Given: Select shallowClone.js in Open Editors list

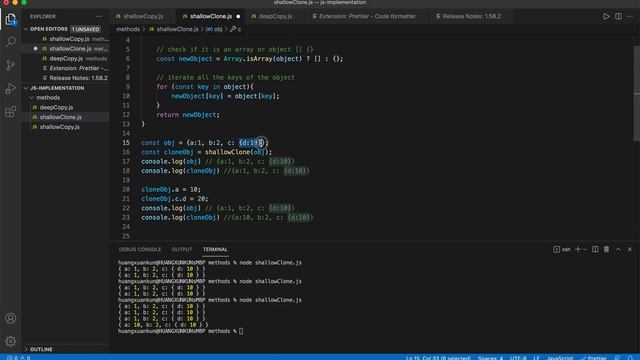Looking at the screenshot, I should (x=65, y=49).
